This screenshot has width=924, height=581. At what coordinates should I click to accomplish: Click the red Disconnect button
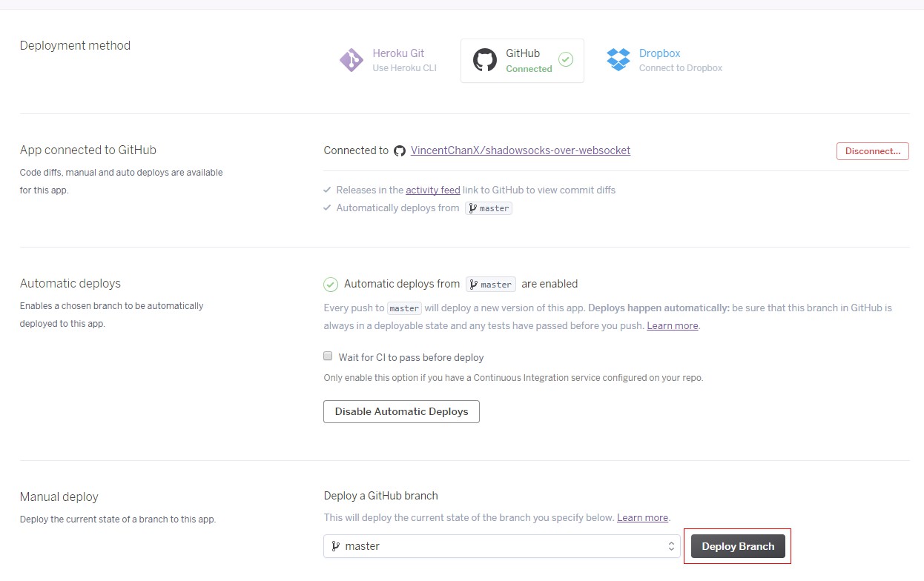pyautogui.click(x=872, y=151)
